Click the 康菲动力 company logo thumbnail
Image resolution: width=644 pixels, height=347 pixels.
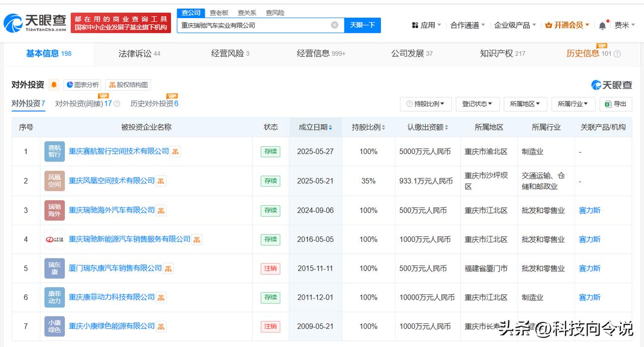coord(54,298)
